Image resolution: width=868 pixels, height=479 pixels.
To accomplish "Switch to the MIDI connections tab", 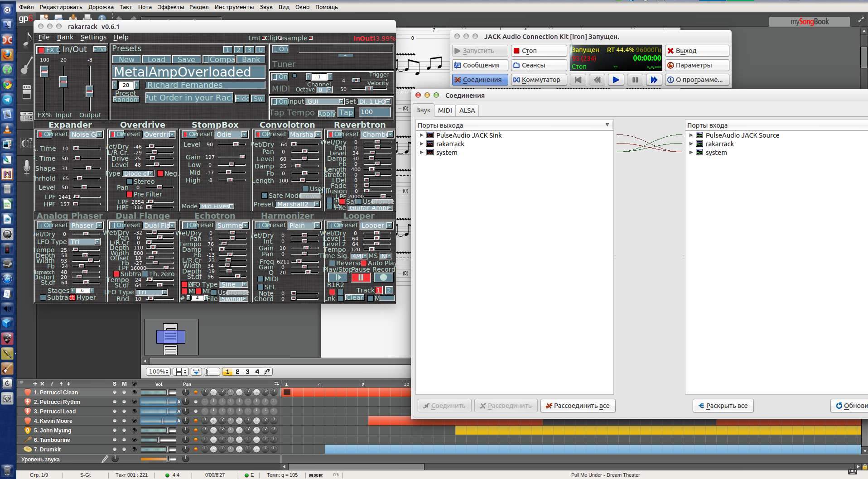I will 444,110.
